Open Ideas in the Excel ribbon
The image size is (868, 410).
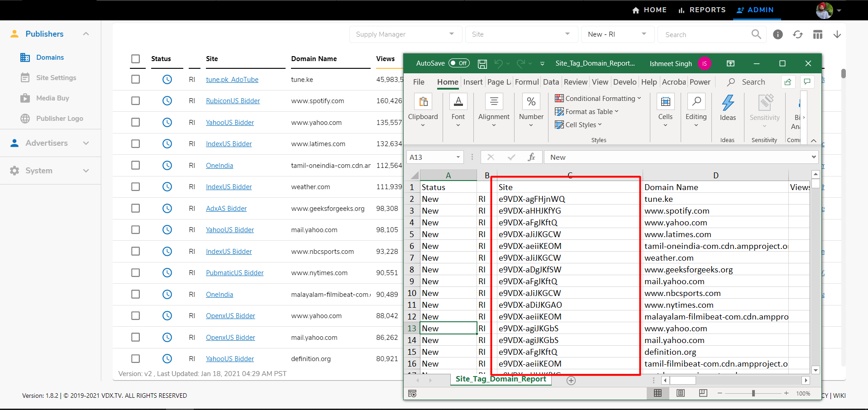click(x=727, y=108)
